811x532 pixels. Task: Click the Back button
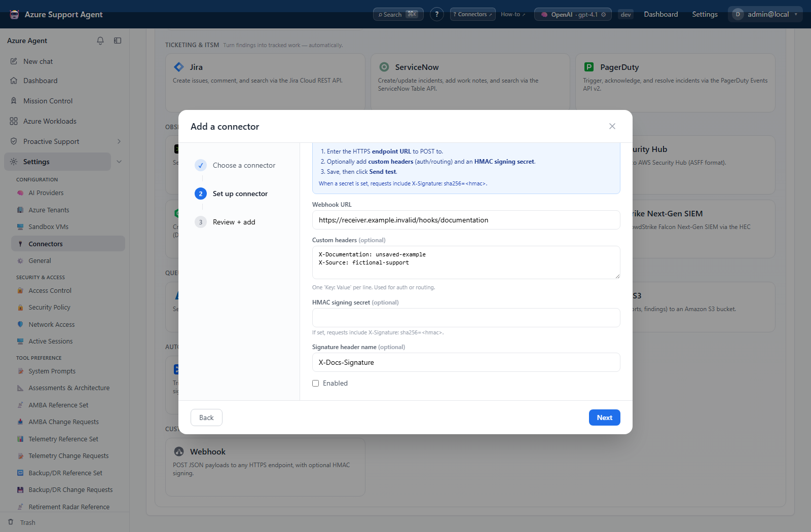click(x=206, y=417)
